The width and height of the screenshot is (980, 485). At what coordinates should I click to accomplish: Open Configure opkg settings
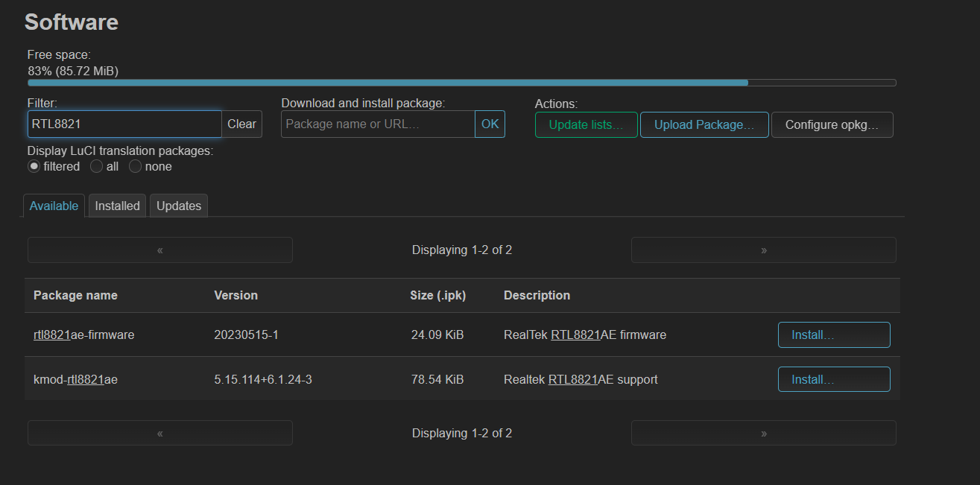point(832,125)
